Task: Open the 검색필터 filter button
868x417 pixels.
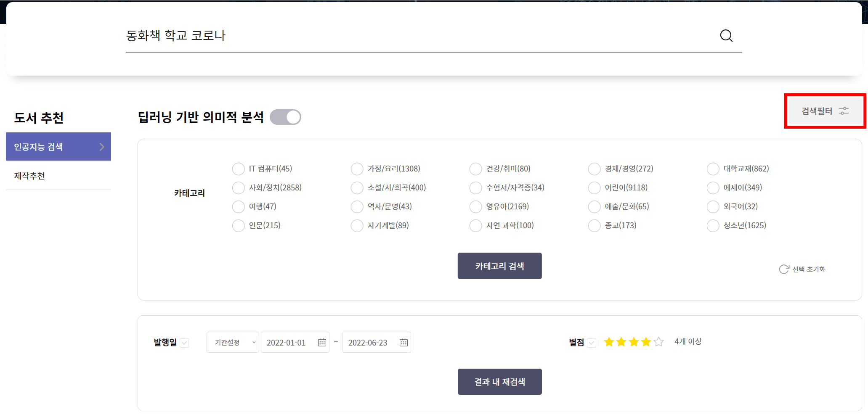Action: [x=825, y=111]
